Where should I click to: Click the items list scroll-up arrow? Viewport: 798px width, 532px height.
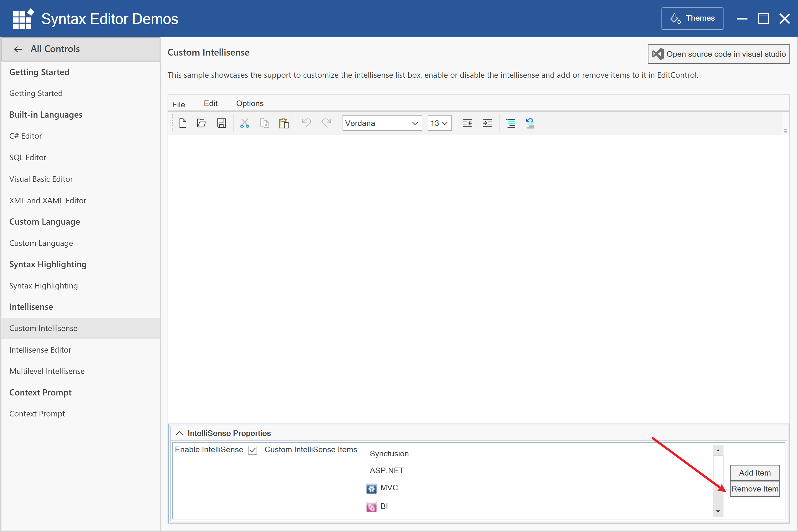[718, 450]
